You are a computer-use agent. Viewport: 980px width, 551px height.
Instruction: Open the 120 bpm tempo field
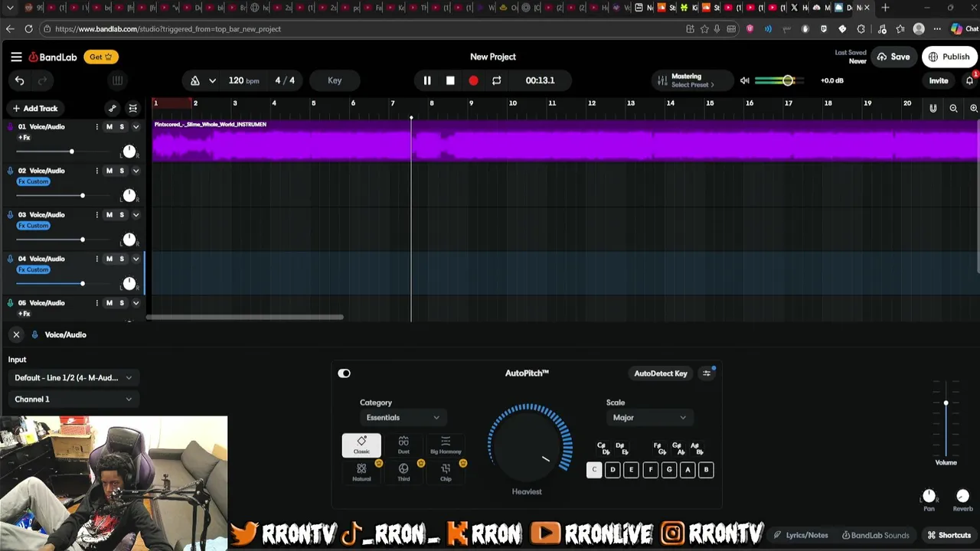coord(243,80)
